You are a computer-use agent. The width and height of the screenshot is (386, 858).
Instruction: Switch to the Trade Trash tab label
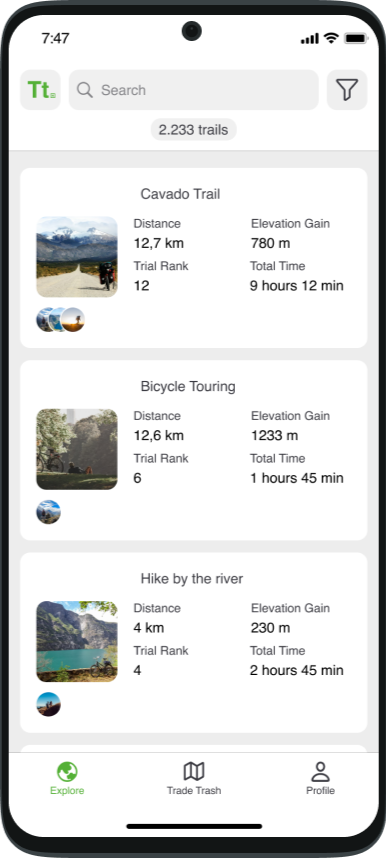pos(194,791)
